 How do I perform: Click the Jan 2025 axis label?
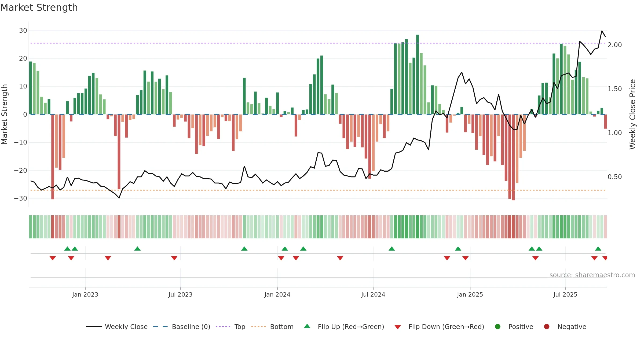pyautogui.click(x=470, y=294)
